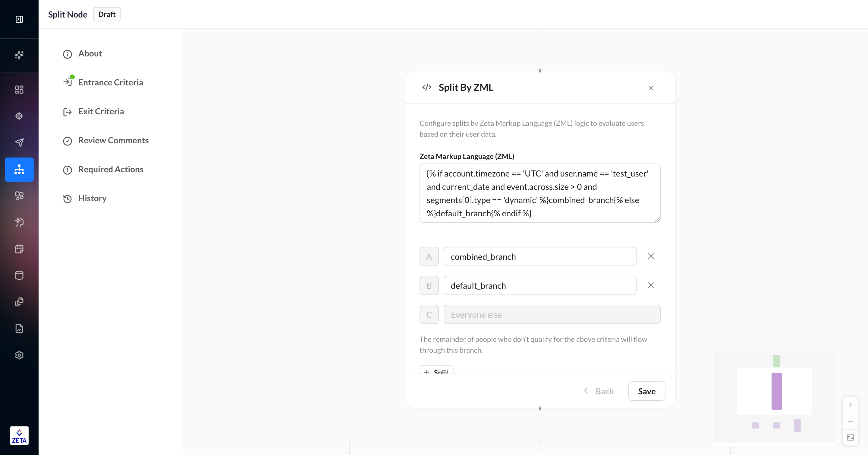Open the settings gear icon
This screenshot has height=455, width=868.
(19, 355)
